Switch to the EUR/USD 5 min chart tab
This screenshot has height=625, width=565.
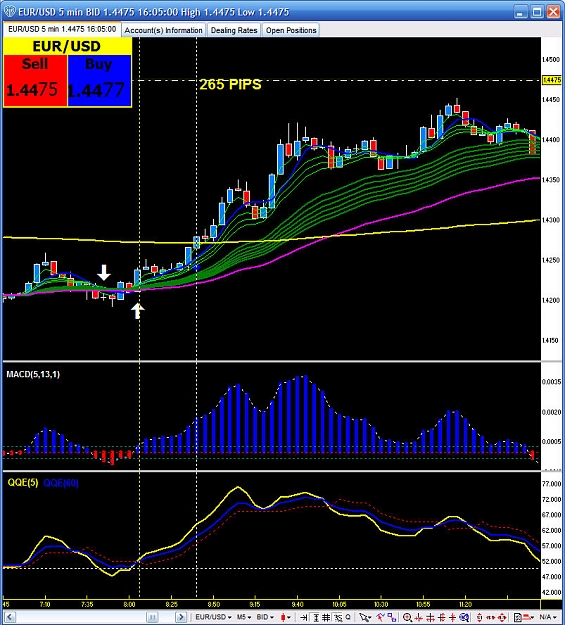[62, 29]
